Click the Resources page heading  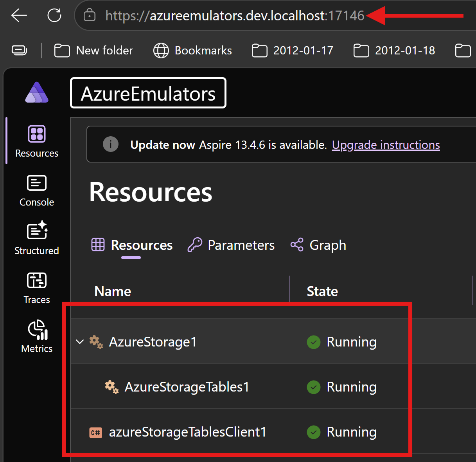[151, 192]
